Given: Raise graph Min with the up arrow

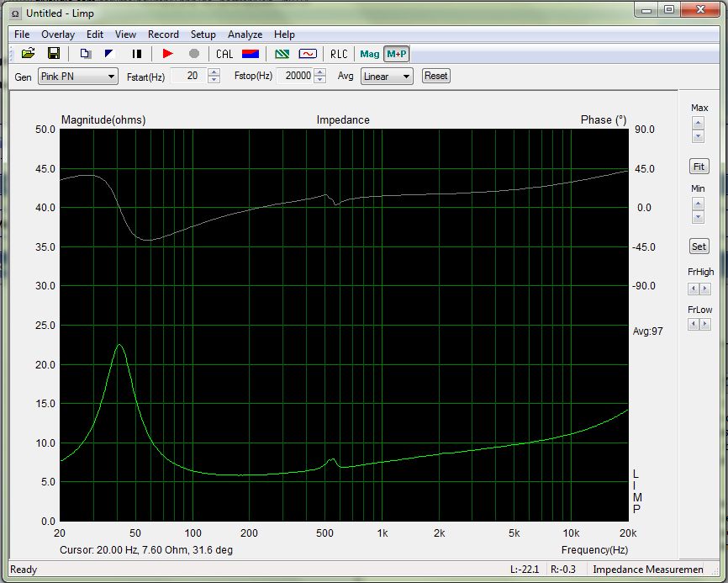Looking at the screenshot, I should tap(699, 204).
